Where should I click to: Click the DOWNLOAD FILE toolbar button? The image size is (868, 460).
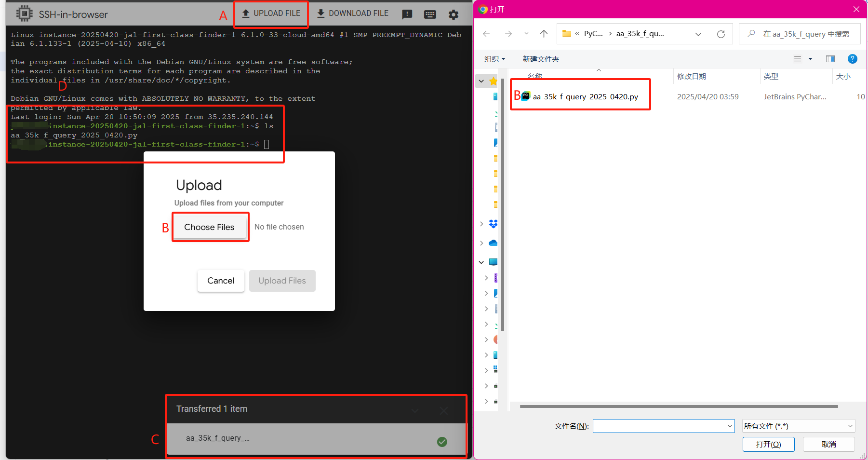point(352,14)
